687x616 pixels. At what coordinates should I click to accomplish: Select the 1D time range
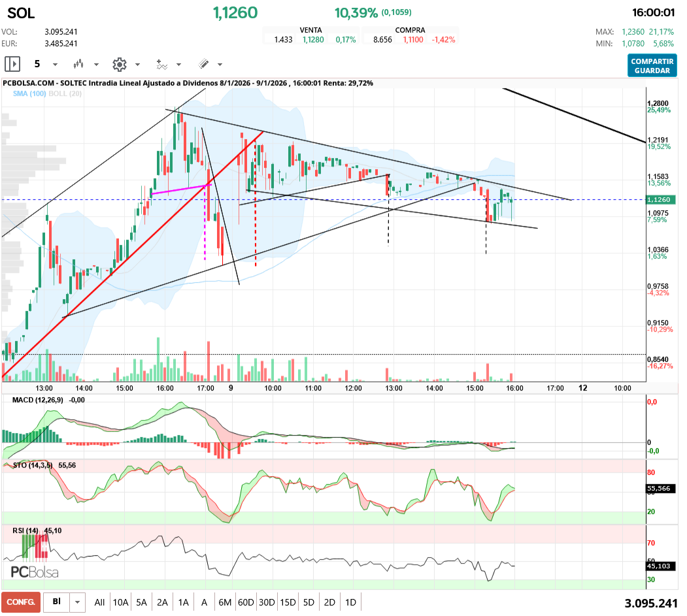tap(350, 602)
